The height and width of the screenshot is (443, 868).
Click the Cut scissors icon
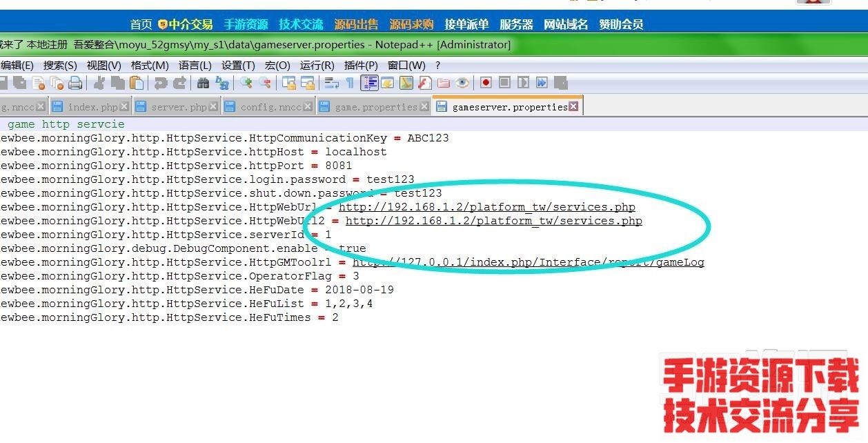tap(99, 83)
